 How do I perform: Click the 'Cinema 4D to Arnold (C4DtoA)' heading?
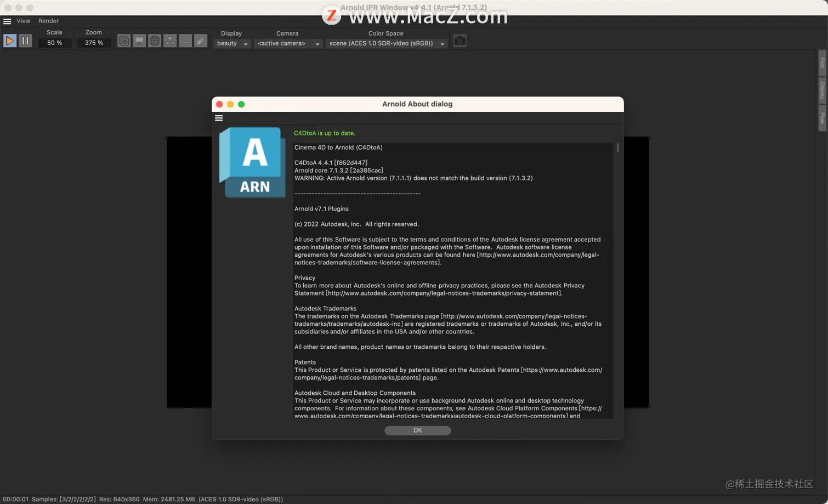tap(338, 148)
